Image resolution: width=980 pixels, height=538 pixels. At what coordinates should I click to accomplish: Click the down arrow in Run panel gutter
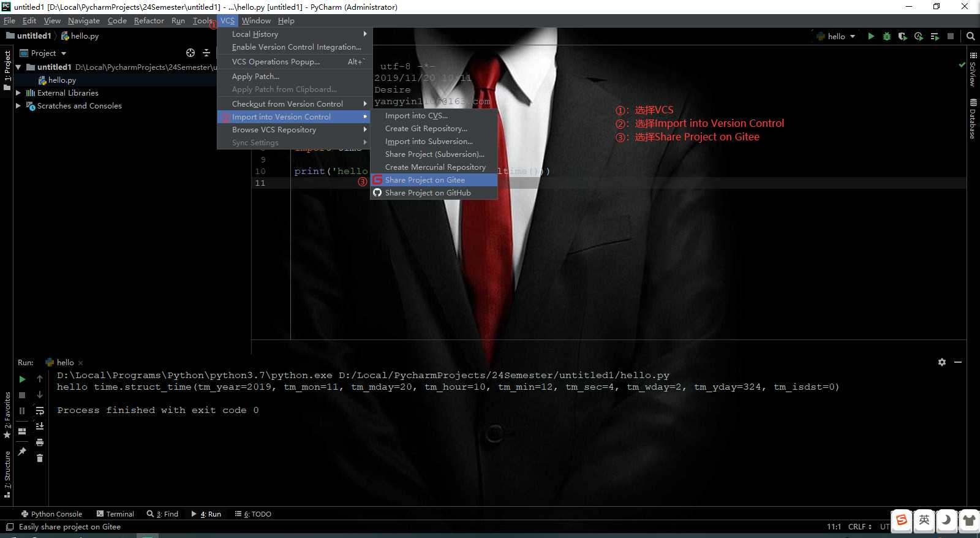(40, 395)
